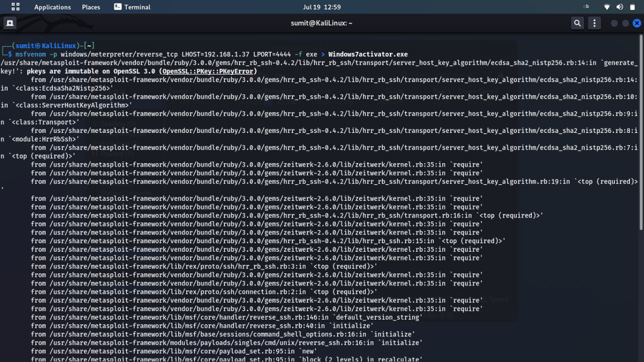Minimize the terminal window
The width and height of the screenshot is (644, 362).
click(x=614, y=23)
